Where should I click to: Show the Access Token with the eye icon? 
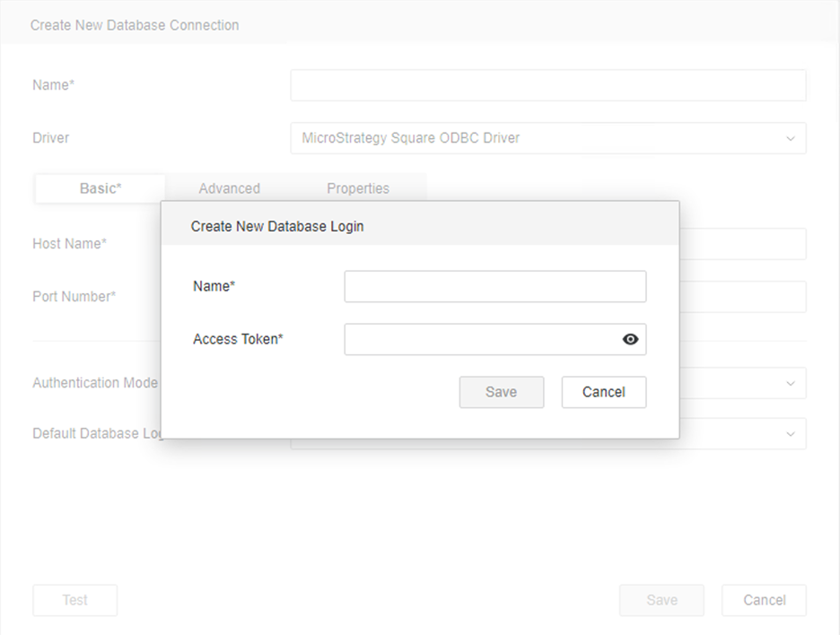(x=630, y=339)
